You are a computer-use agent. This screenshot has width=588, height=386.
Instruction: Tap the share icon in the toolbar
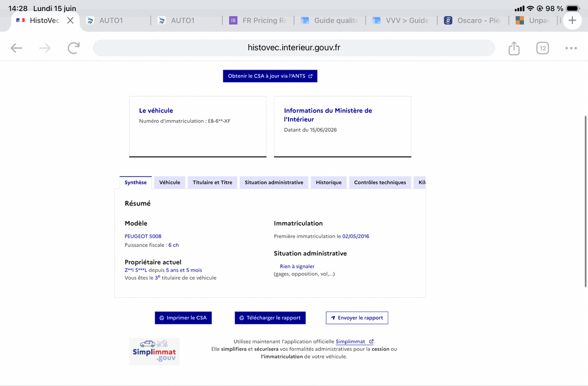514,48
